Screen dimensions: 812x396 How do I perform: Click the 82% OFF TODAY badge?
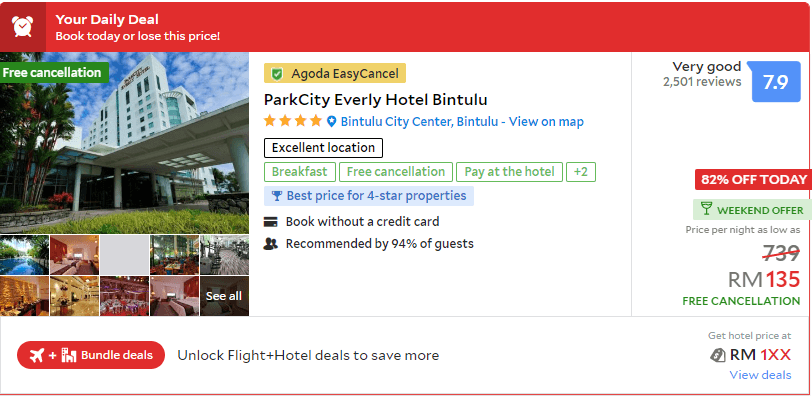click(x=753, y=180)
